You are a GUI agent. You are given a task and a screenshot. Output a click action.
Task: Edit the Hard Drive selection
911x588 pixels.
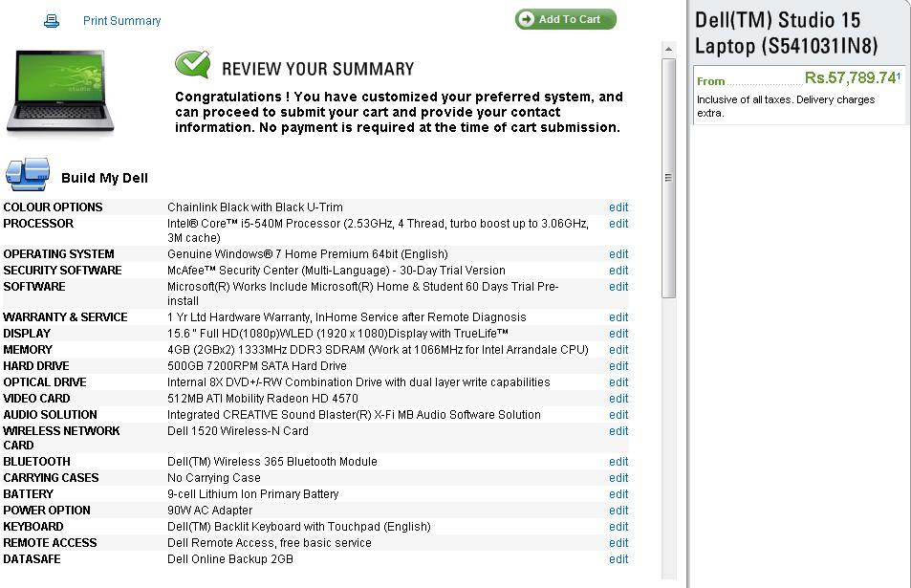click(x=618, y=366)
